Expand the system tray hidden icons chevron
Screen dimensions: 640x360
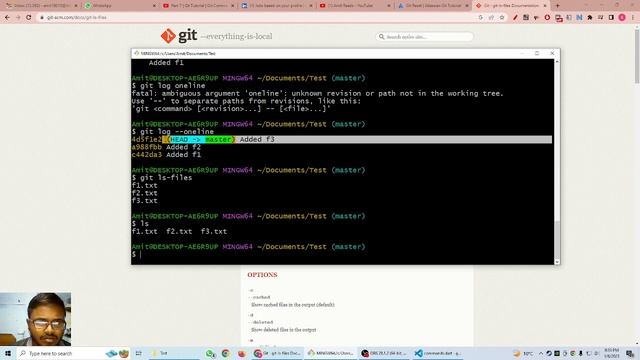[541, 353]
